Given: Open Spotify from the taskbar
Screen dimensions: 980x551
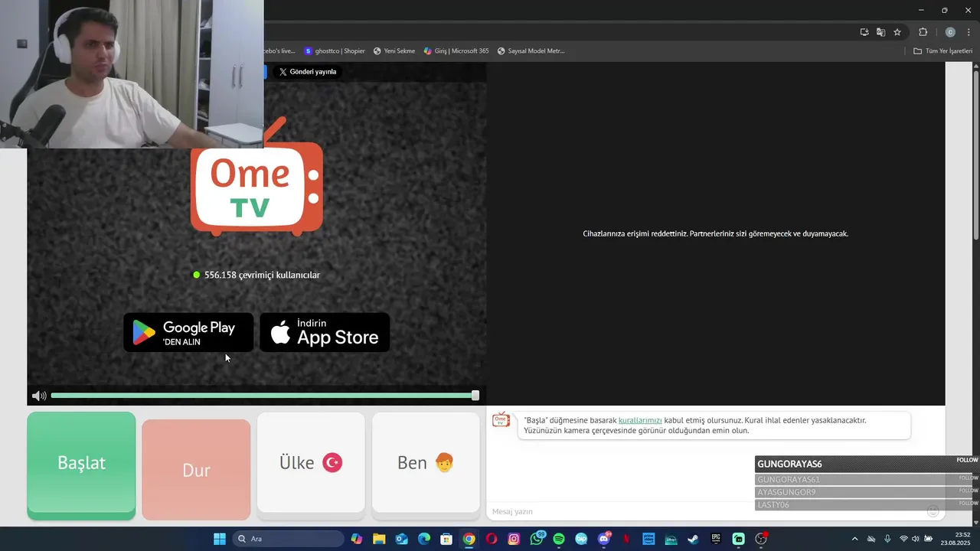Looking at the screenshot, I should tap(559, 539).
